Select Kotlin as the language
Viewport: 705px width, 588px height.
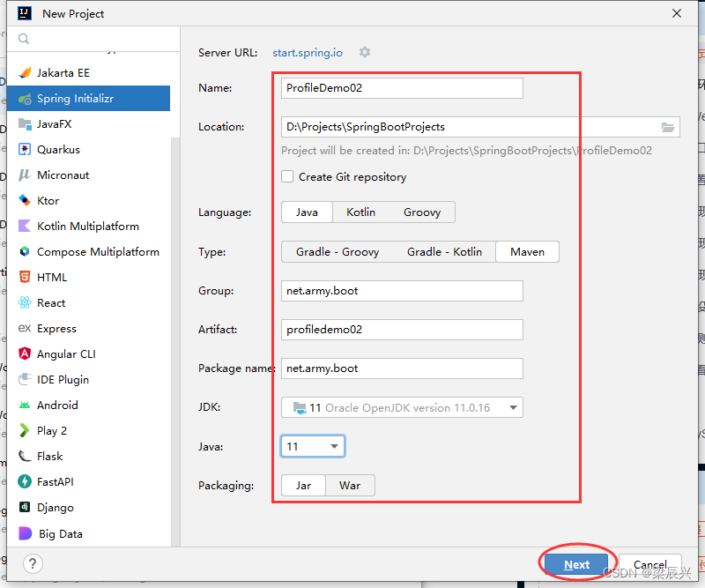pos(360,212)
